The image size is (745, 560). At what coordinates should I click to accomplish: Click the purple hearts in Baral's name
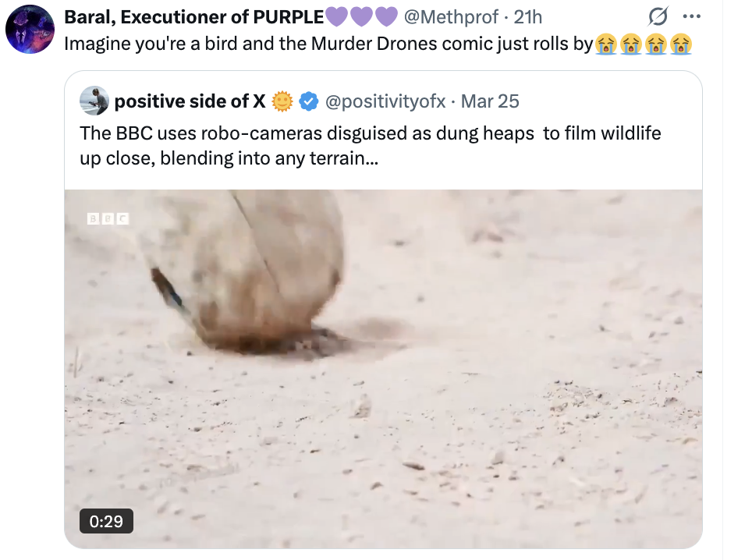point(361,16)
